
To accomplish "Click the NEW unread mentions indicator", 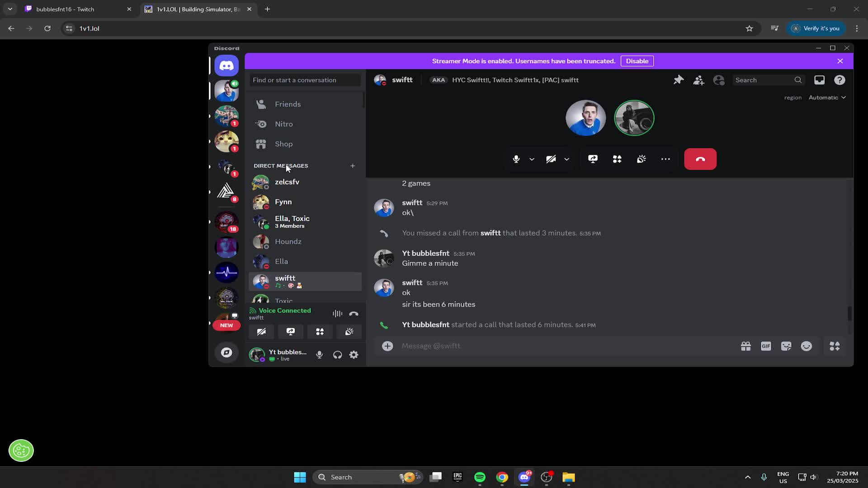I will (226, 325).
